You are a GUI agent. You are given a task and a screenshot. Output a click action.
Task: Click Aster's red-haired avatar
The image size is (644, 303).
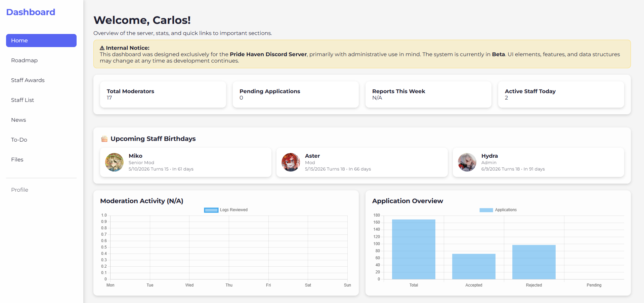click(x=291, y=162)
